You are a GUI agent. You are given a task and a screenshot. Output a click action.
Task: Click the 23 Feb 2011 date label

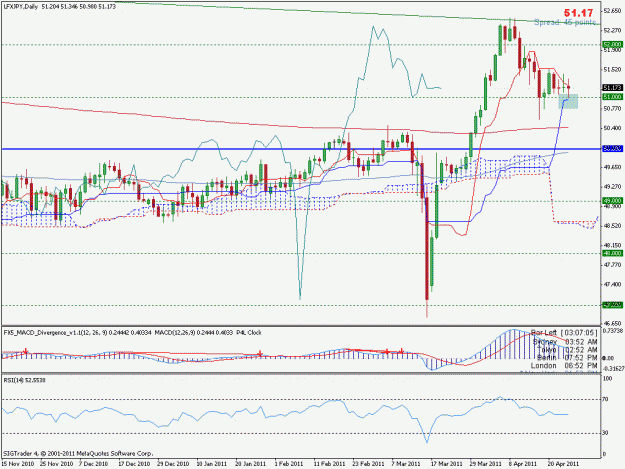(x=368, y=464)
